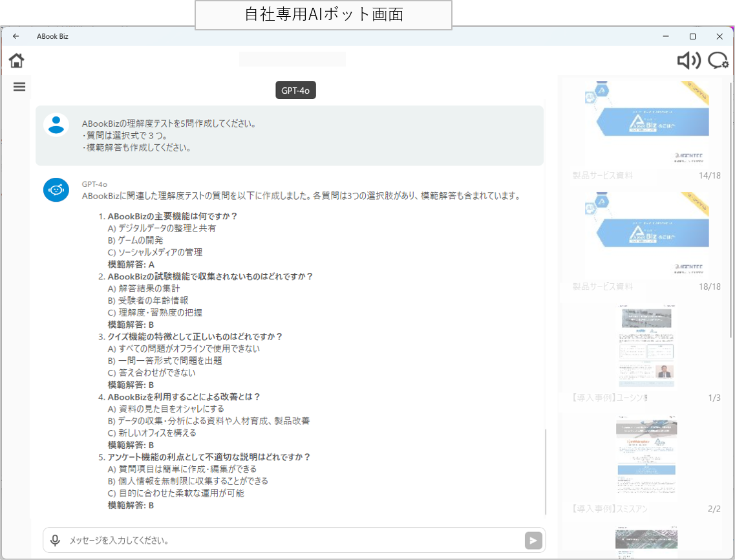Click answer option C) 新しいオフィスを構える
Image resolution: width=735 pixels, height=560 pixels.
(x=152, y=433)
